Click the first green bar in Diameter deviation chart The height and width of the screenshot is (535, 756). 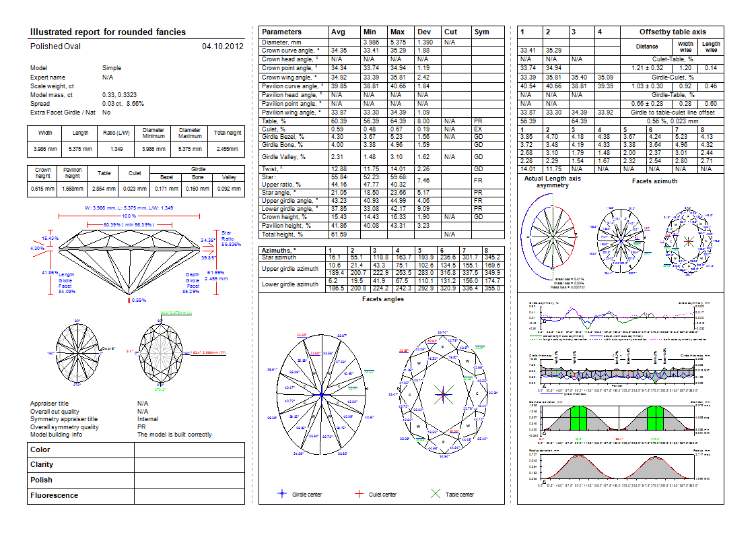click(579, 418)
